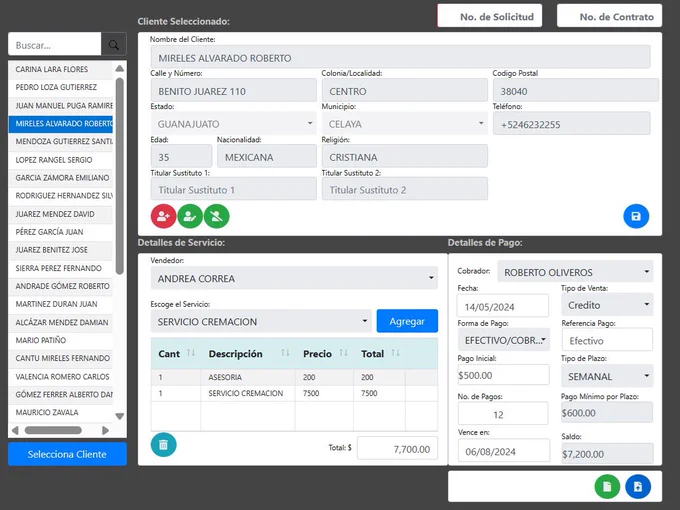Select the SERVICIO CREMACION table row
Image resolution: width=680 pixels, height=510 pixels.
tap(294, 393)
